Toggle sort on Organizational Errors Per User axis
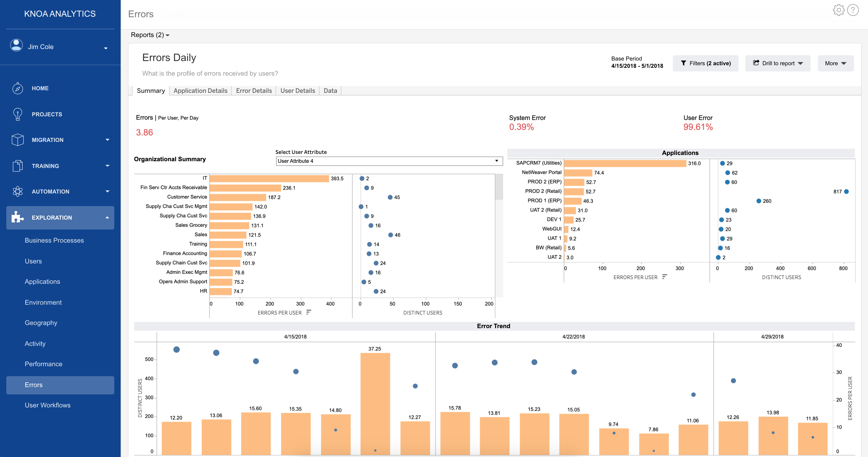Image resolution: width=868 pixels, height=457 pixels. pyautogui.click(x=308, y=312)
